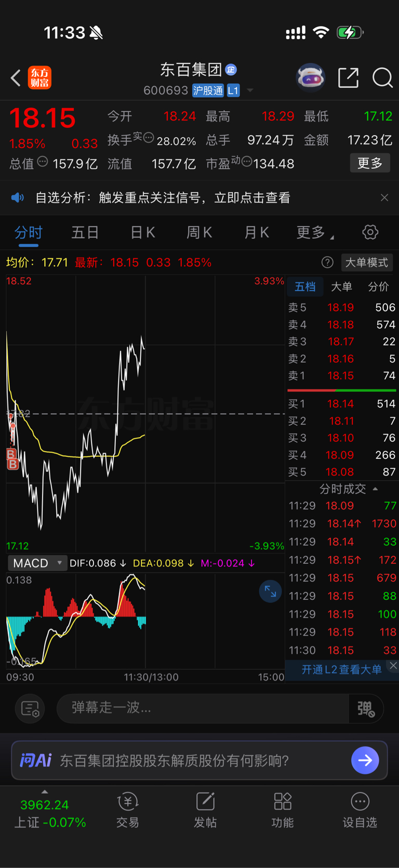Open the help question mark icon

[327, 262]
